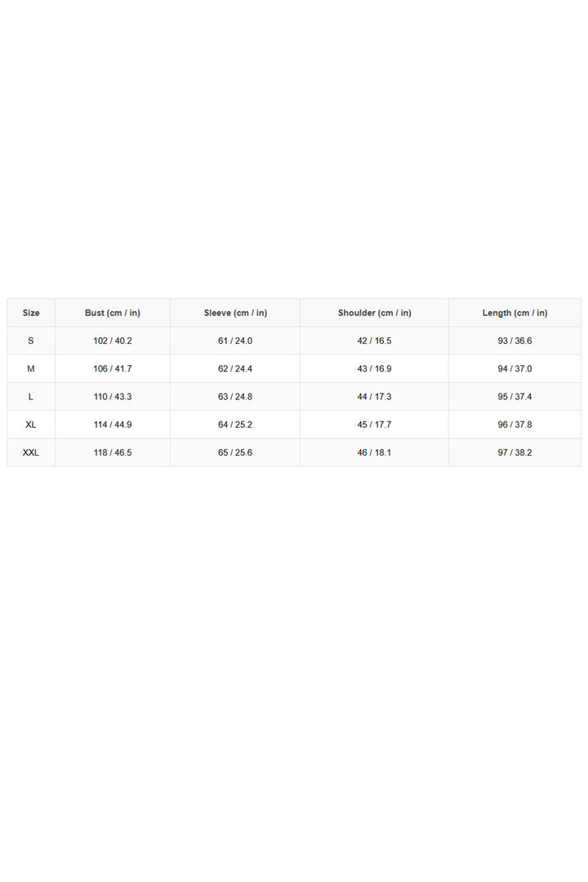Select bust value 118 / 46.5
The width and height of the screenshot is (588, 882).
(113, 452)
